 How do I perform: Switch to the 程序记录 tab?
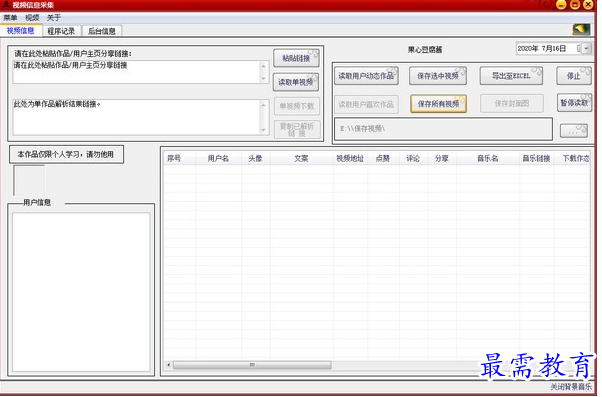click(x=61, y=31)
